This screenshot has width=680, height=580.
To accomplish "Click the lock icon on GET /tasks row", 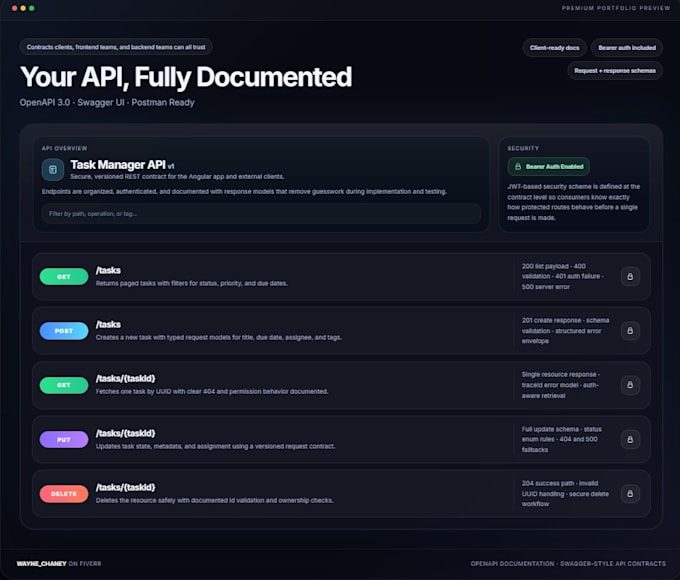I will (x=630, y=276).
